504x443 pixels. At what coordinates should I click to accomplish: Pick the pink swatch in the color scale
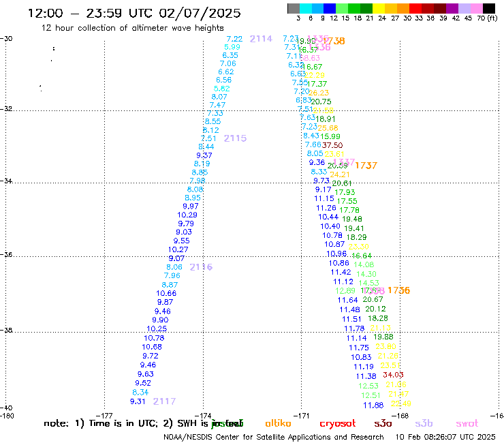(x=477, y=9)
